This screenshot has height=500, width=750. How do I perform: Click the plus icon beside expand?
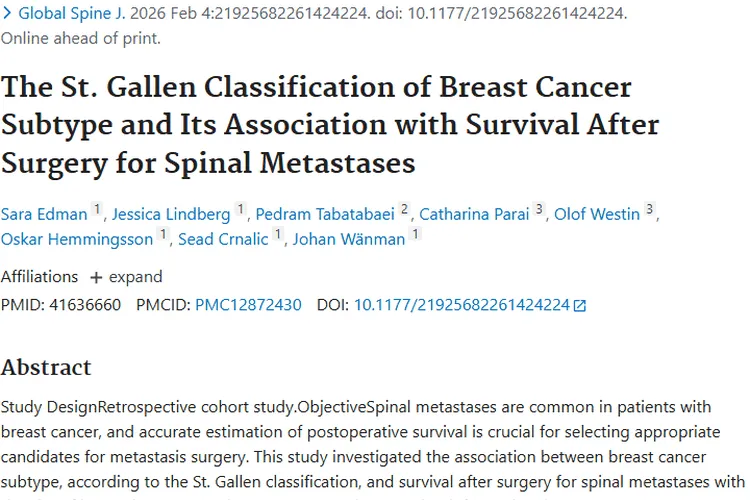coord(96,277)
